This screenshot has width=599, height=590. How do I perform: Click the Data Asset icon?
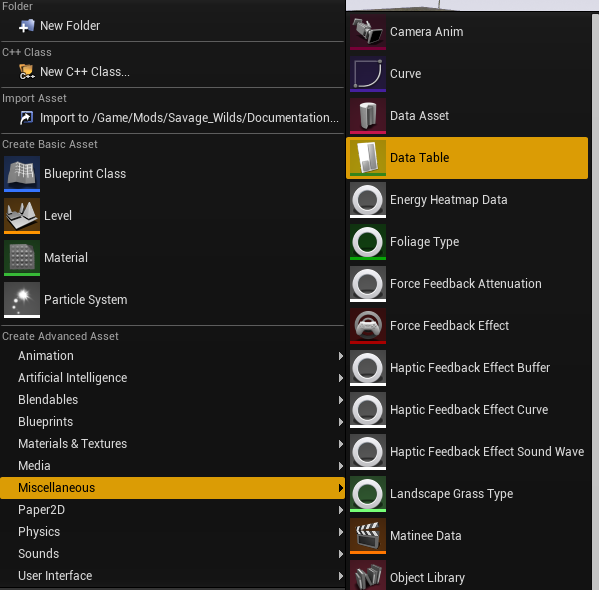pos(368,116)
